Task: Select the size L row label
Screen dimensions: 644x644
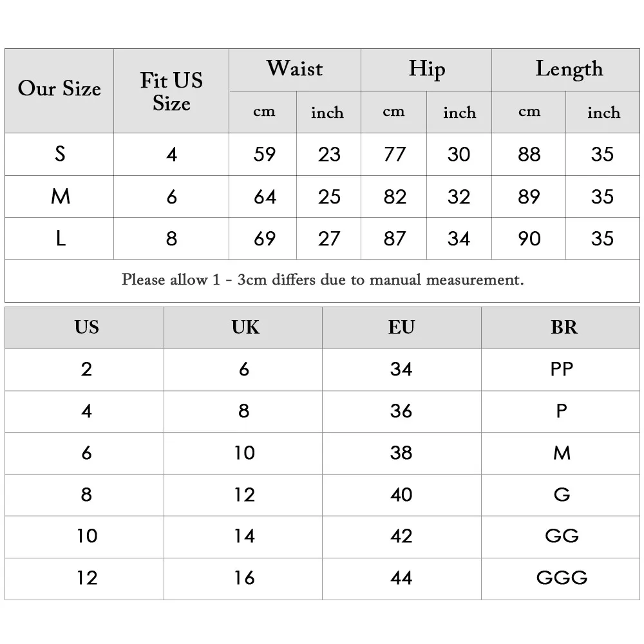Action: [x=59, y=239]
